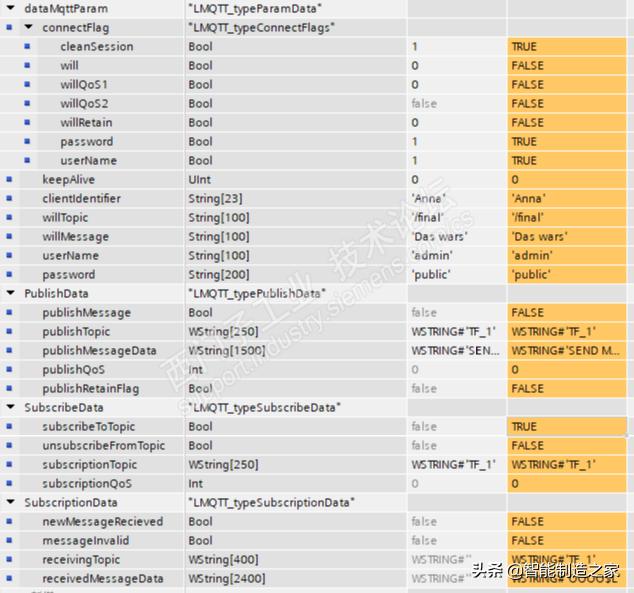This screenshot has width=634, height=593.
Task: Click the square icon beside unsubscribeFromTopic
Action: [9, 445]
